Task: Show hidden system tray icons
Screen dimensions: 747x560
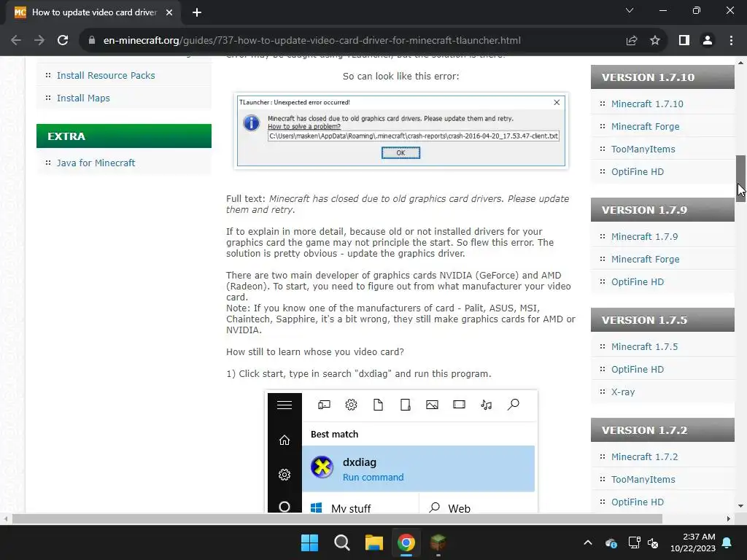Action: 588,542
